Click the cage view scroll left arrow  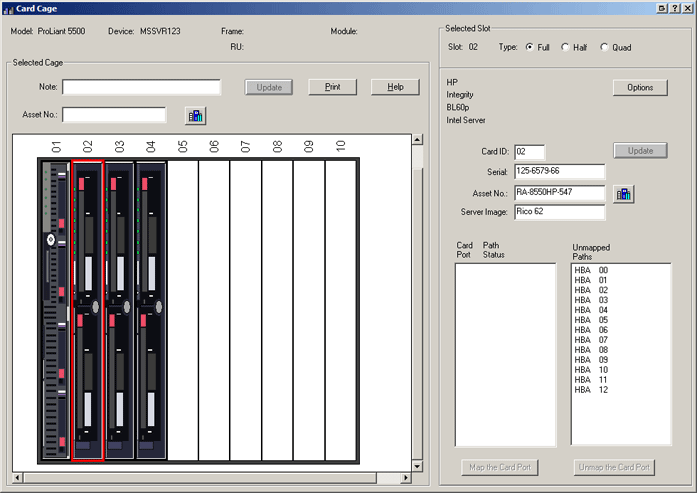tap(18, 478)
